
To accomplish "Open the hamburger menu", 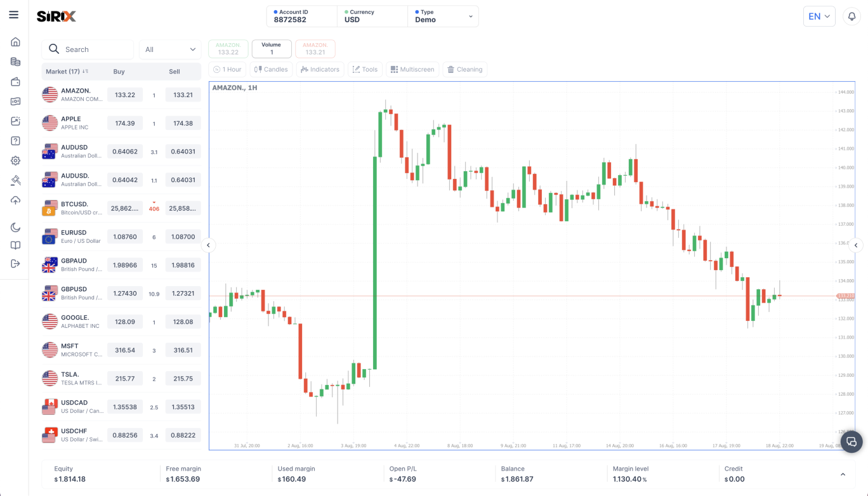I will (13, 15).
